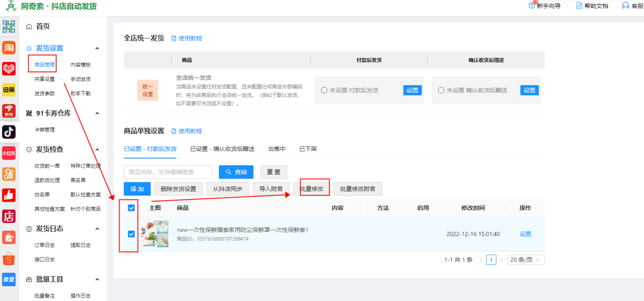Screen dimensions: 644x301
Task: Click the Kuaishou platform icon
Action: click(9, 174)
